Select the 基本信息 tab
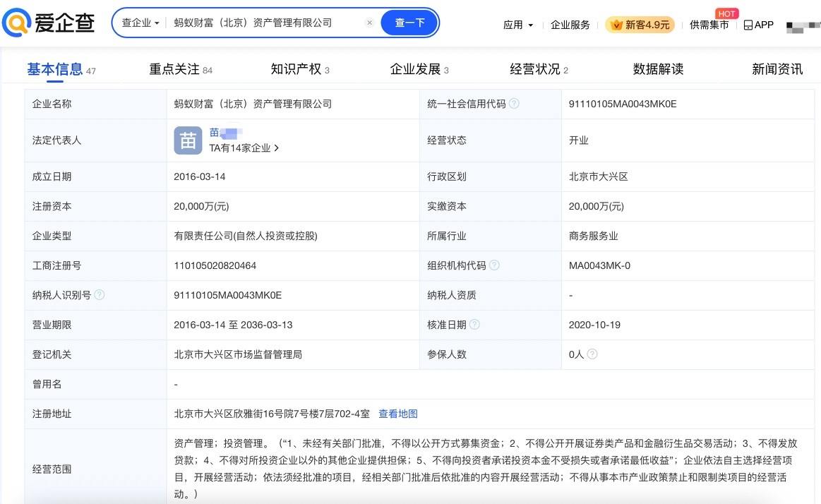This screenshot has width=821, height=504. [x=61, y=69]
